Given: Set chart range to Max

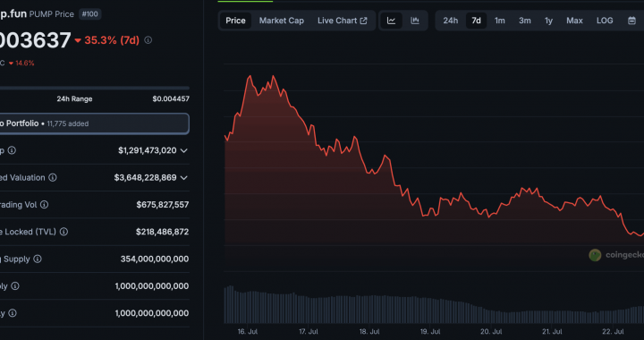Looking at the screenshot, I should pos(574,21).
